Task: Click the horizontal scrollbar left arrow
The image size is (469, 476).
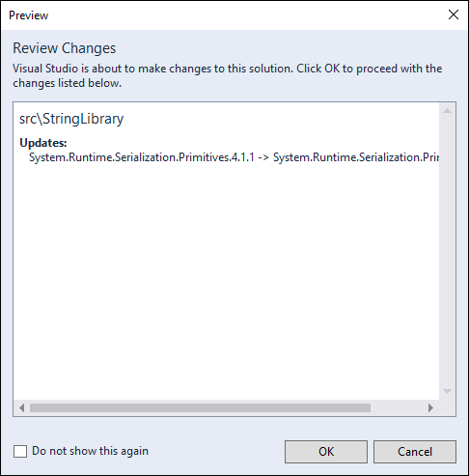Action: click(x=21, y=408)
